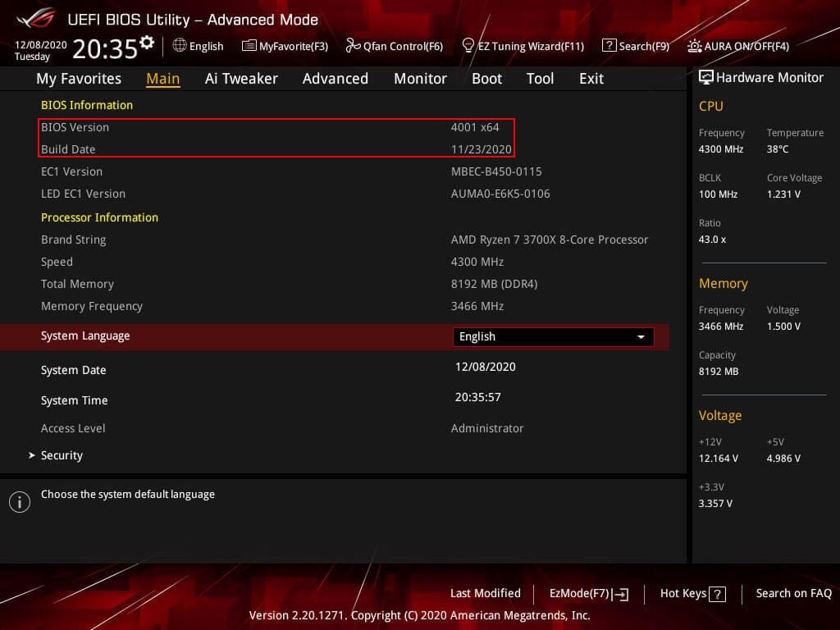Click the AURA light icon

(x=694, y=46)
